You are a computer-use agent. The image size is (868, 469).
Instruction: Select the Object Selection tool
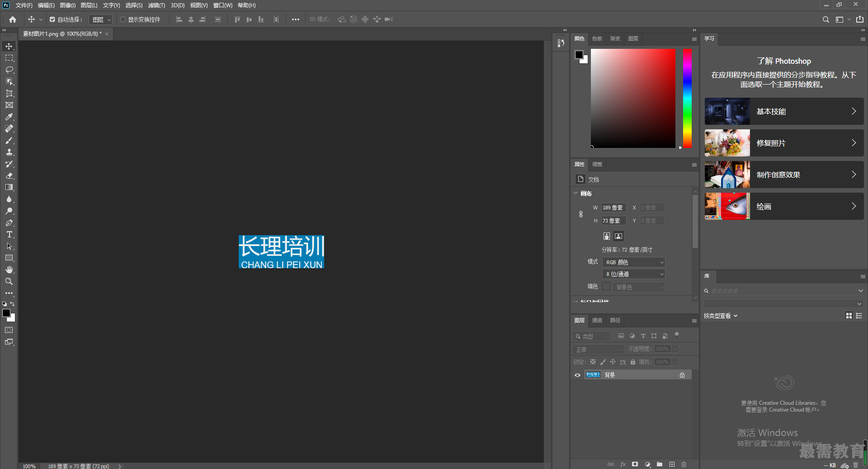point(9,82)
